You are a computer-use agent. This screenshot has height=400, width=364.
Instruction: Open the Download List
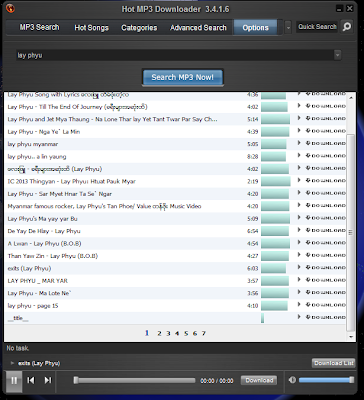coord(334,363)
